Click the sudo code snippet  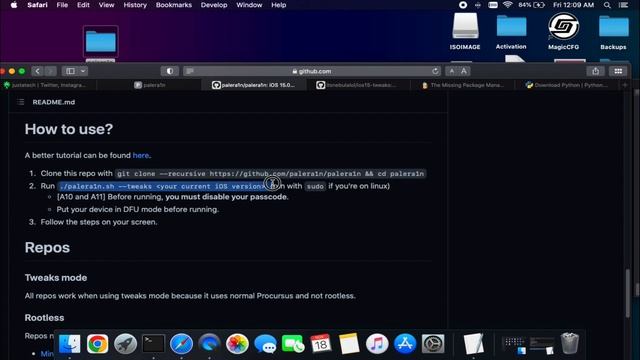click(315, 186)
